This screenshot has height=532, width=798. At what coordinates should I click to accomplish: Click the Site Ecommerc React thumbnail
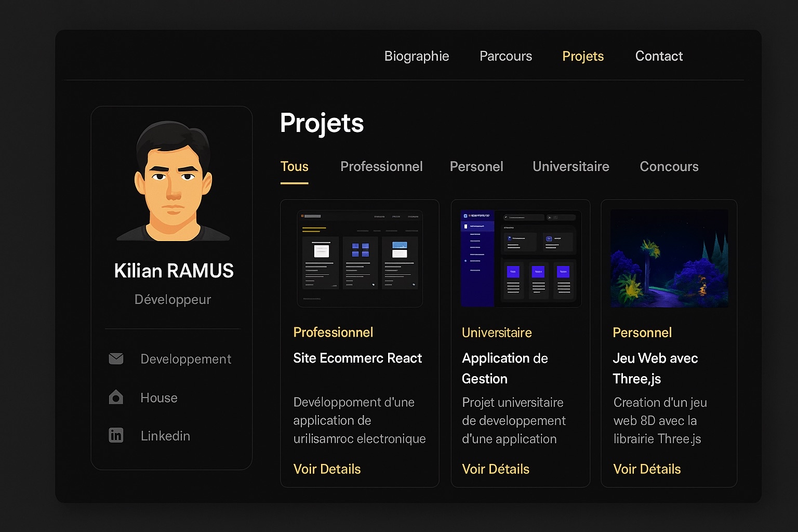click(360, 258)
